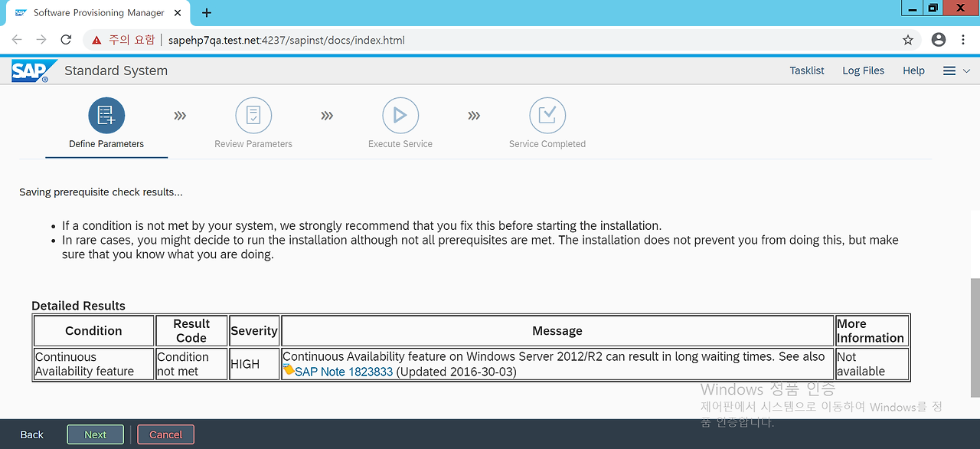The height and width of the screenshot is (449, 980).
Task: Click the address bar URL
Action: click(x=286, y=40)
